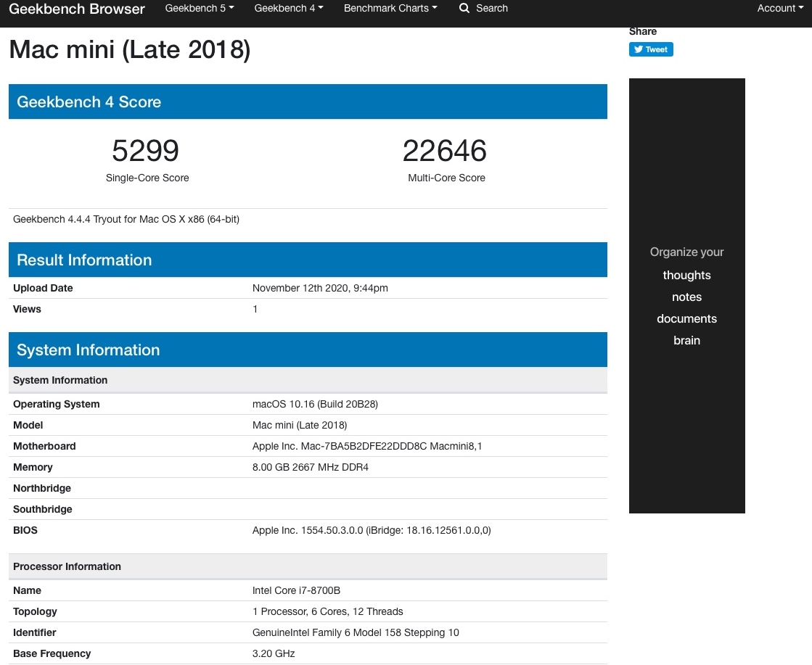Click the Search label in navbar
The height and width of the screenshot is (665, 812).
tap(491, 8)
